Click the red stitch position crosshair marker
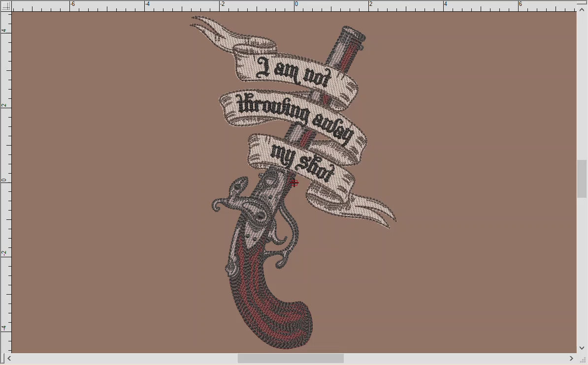Screen dimensions: 588x365 [294, 182]
